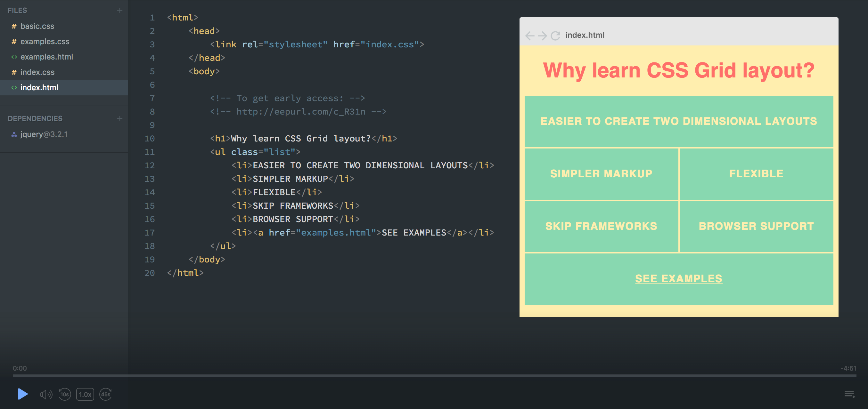Navigate back in the preview browser

pyautogui.click(x=530, y=35)
